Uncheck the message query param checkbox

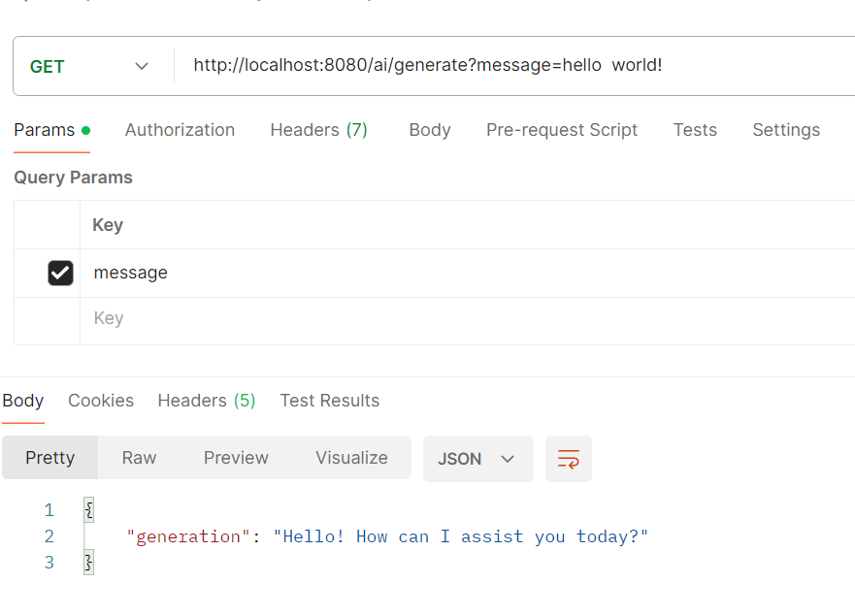coord(60,274)
